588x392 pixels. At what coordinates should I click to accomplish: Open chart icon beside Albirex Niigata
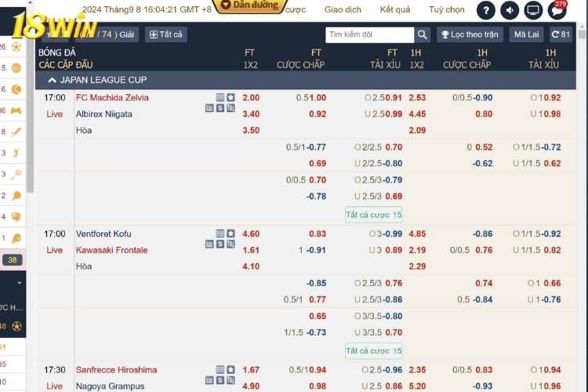[209, 108]
